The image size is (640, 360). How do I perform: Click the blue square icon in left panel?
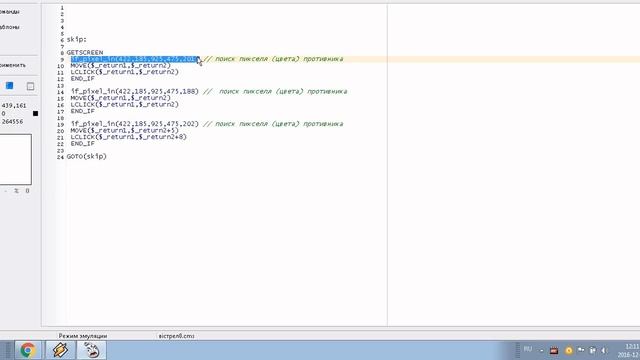coord(9,85)
